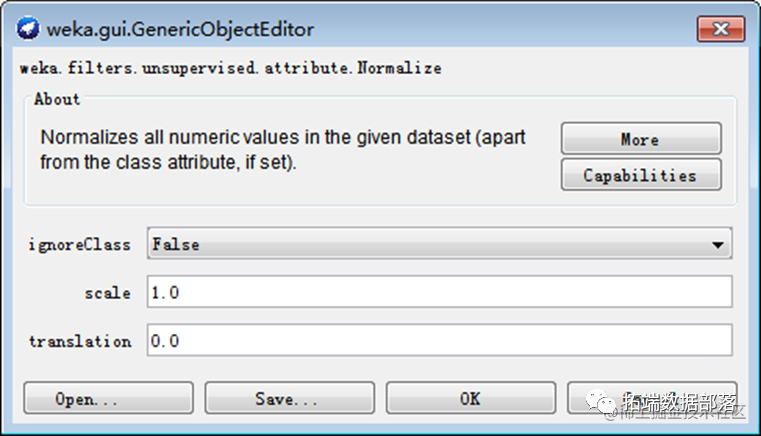Click the translation property label

(80, 341)
